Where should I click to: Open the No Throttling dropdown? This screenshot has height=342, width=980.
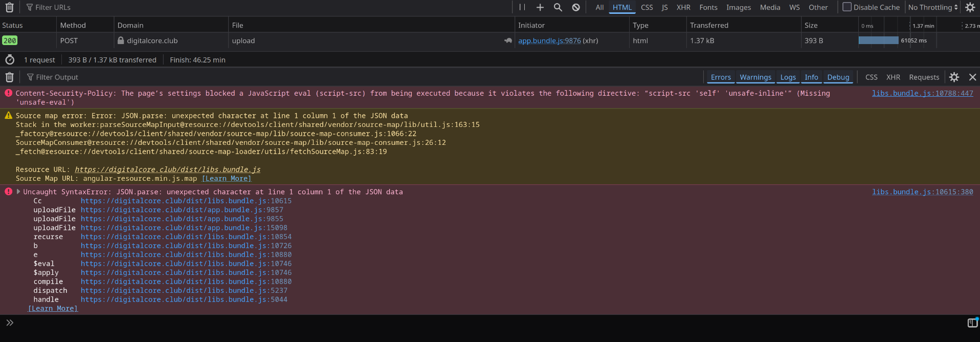pos(932,7)
